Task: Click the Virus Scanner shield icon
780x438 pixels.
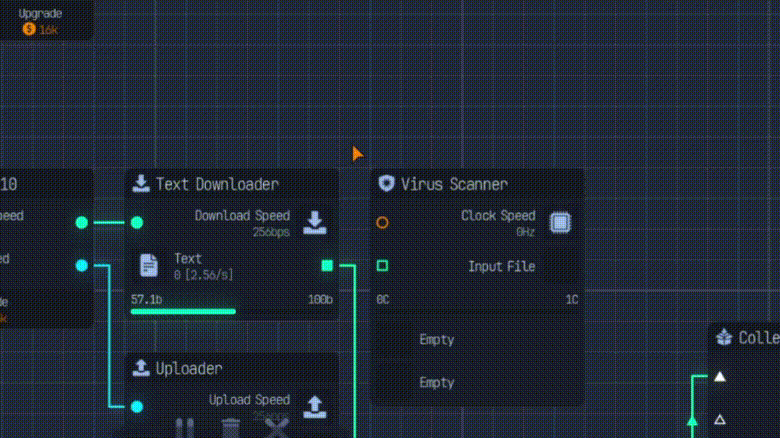Action: tap(387, 184)
